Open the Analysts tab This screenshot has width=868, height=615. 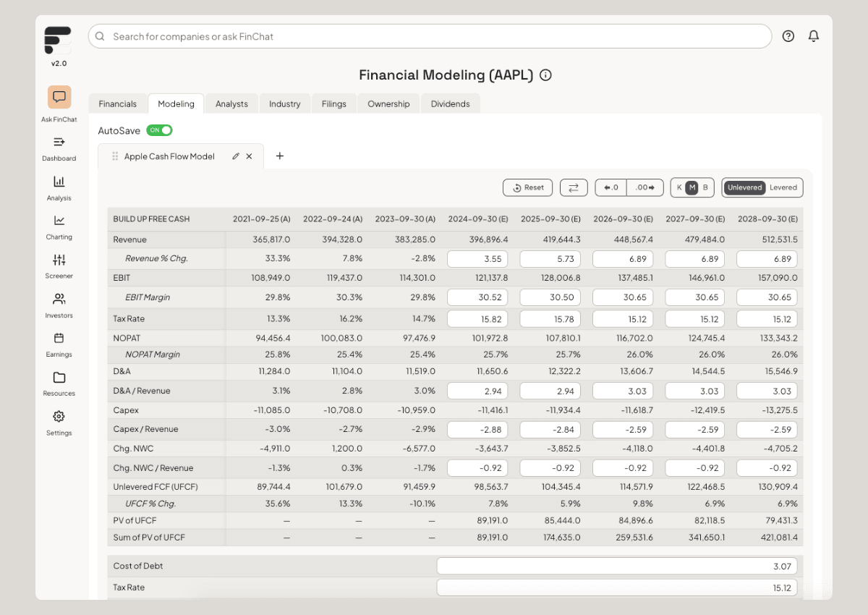pyautogui.click(x=231, y=104)
